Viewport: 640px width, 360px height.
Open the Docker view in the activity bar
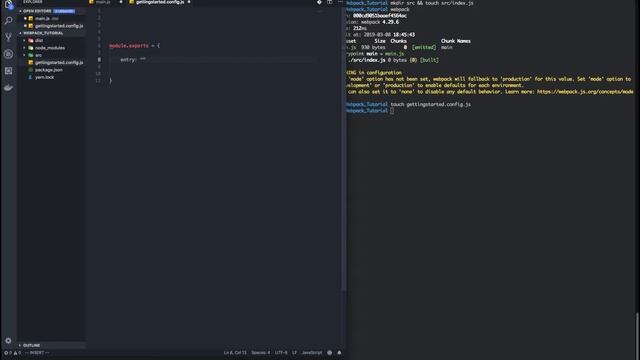pyautogui.click(x=8, y=87)
